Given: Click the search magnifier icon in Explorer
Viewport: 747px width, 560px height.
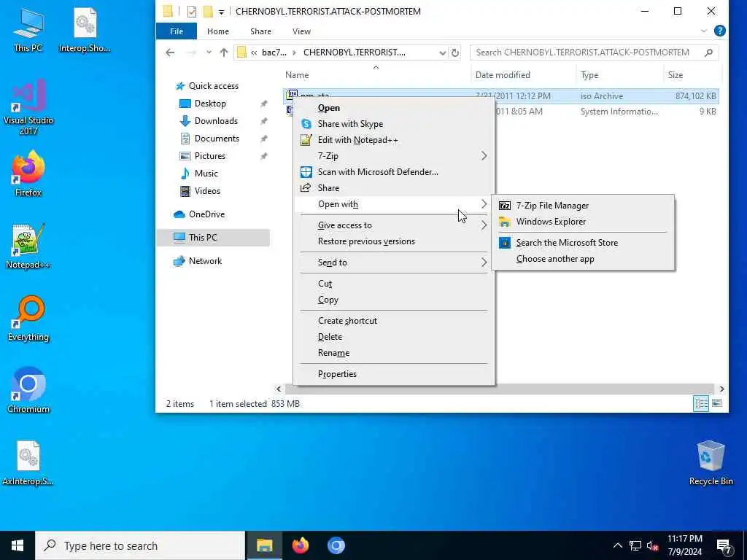Looking at the screenshot, I should click(708, 52).
